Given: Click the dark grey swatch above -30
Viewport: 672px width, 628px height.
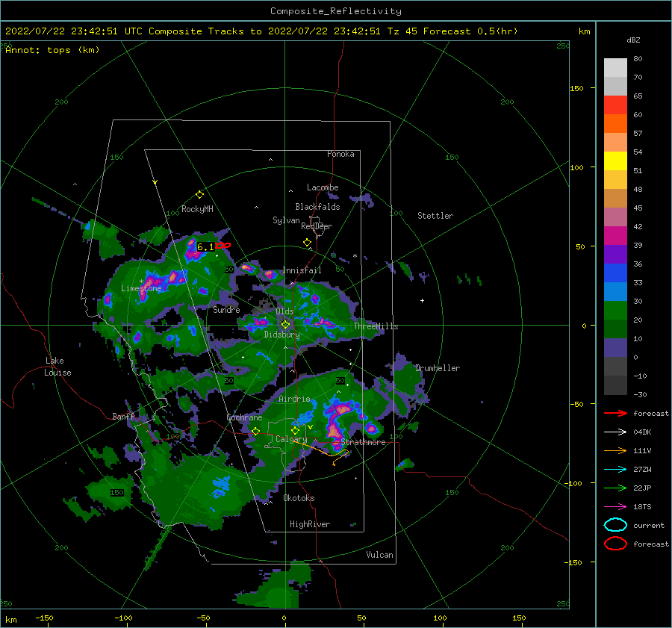Looking at the screenshot, I should click(x=615, y=385).
